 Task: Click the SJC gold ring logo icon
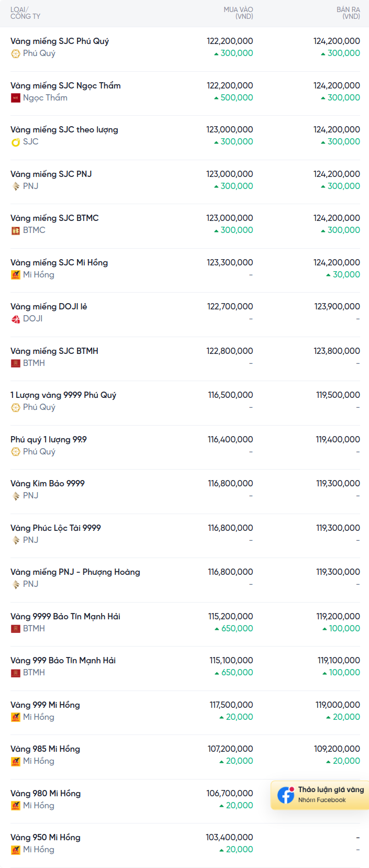tap(16, 142)
